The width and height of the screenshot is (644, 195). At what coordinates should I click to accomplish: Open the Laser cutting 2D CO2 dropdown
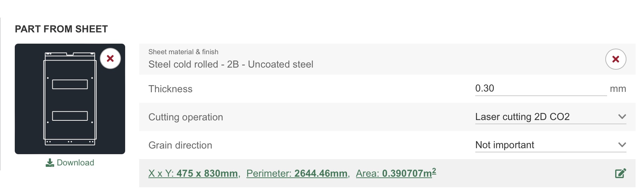coord(545,117)
